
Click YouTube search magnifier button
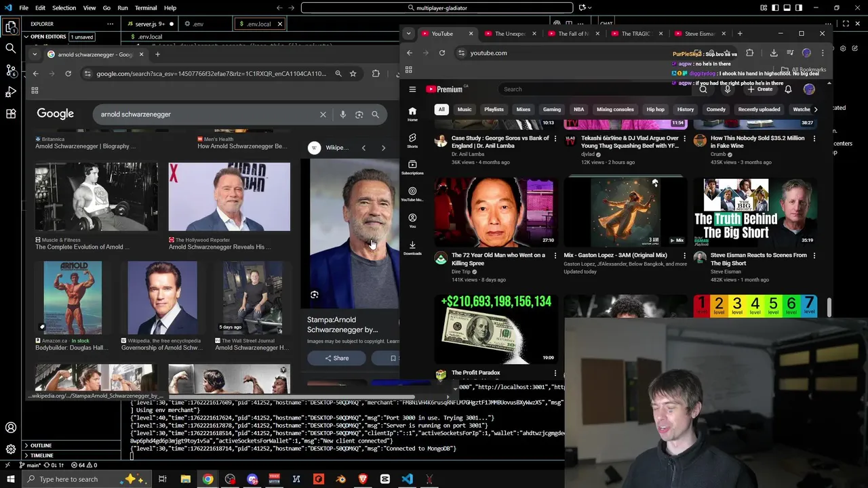coord(703,89)
